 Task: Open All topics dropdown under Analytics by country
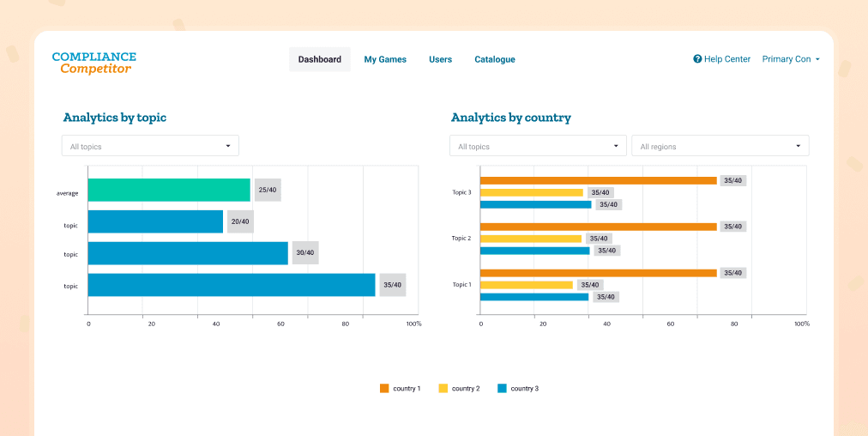[538, 146]
